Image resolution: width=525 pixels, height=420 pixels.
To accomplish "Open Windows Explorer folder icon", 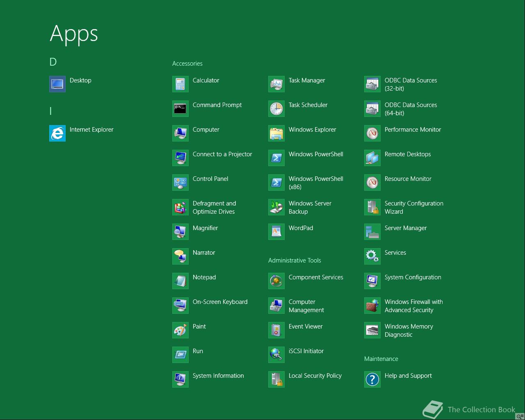I will pos(276,133).
